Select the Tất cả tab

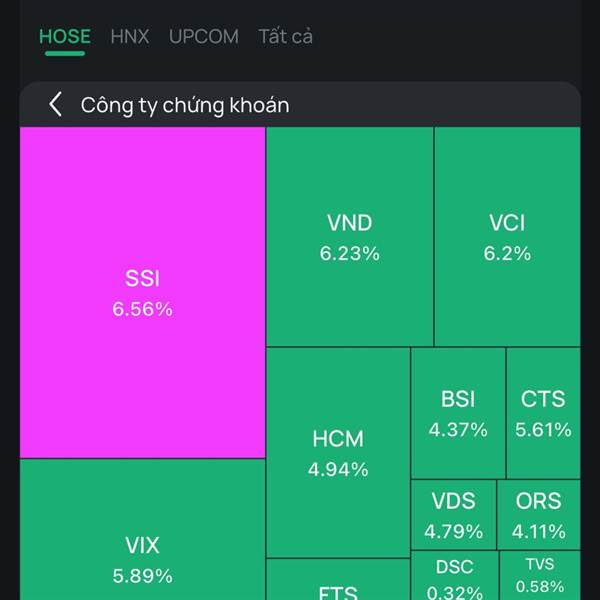(x=286, y=37)
